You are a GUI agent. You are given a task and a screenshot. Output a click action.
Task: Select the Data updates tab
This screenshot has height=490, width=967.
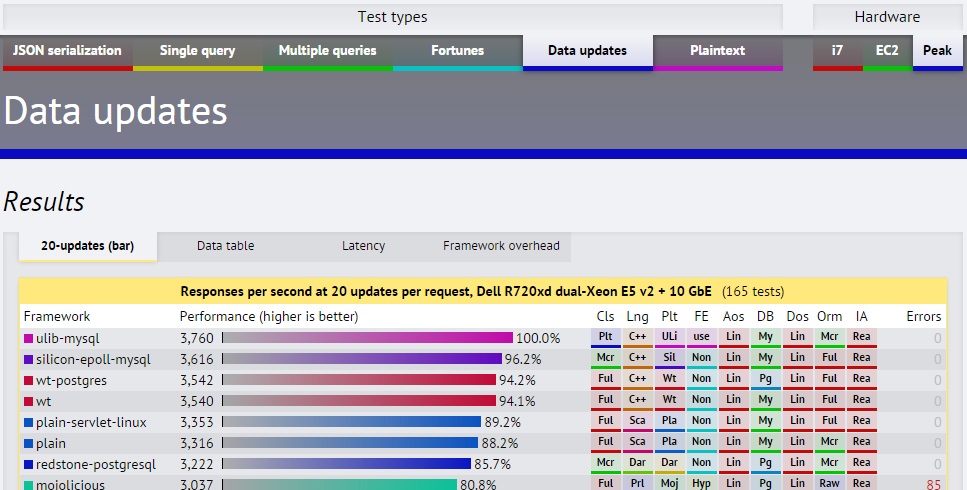click(x=588, y=52)
